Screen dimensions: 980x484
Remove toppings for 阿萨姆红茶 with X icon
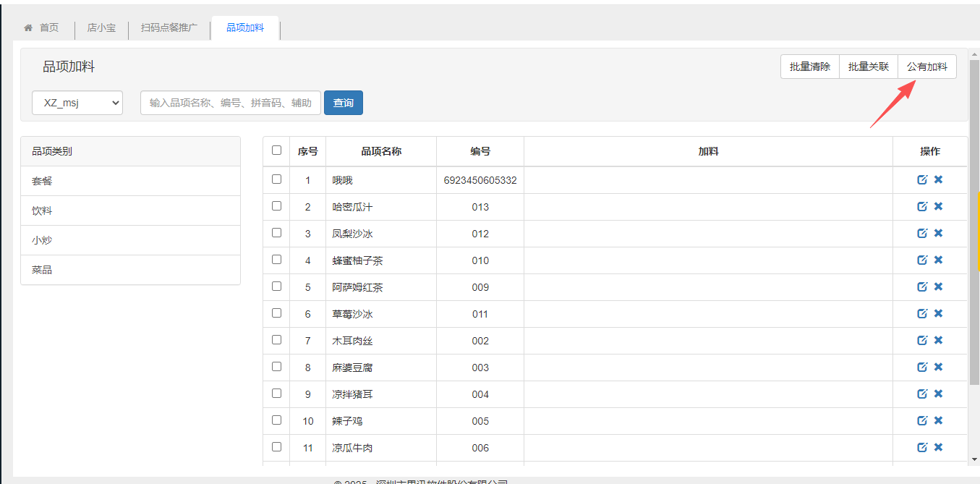point(938,286)
